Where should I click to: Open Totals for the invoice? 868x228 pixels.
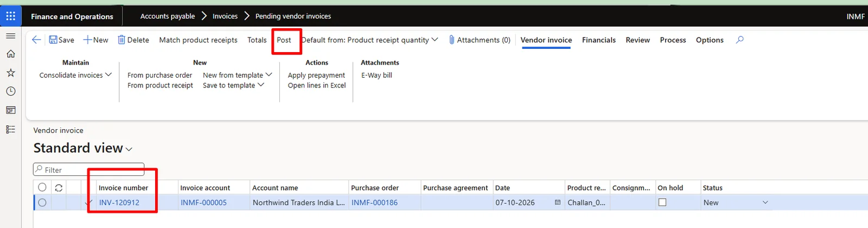pos(257,40)
